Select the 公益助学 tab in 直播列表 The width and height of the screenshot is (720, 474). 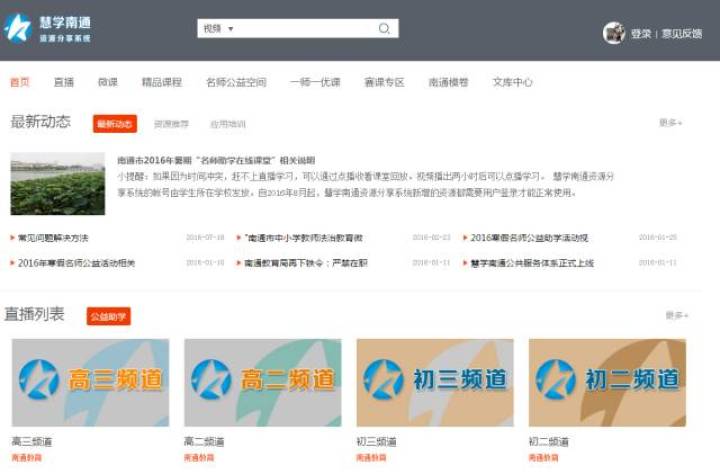(109, 316)
